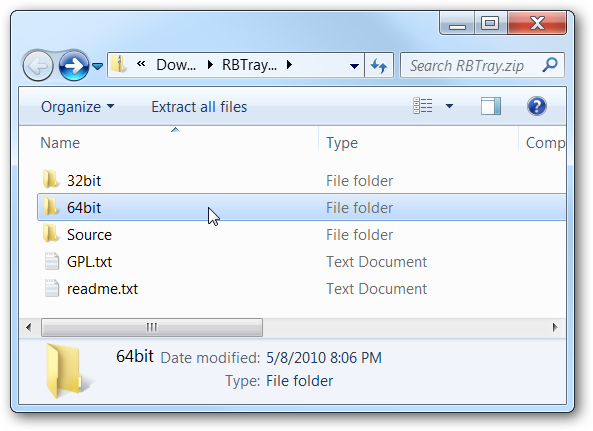Open the view options dropdown arrow
The width and height of the screenshot is (593, 431).
coord(449,106)
